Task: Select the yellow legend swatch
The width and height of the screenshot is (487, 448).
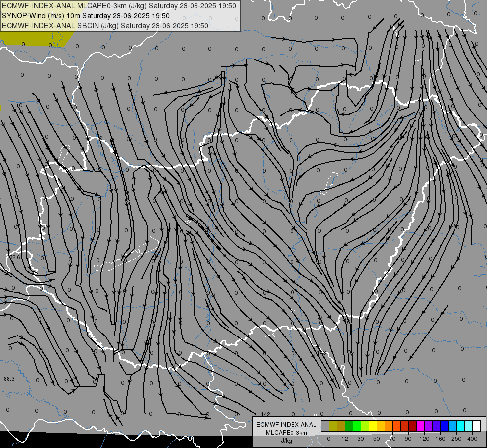Action: (x=373, y=426)
